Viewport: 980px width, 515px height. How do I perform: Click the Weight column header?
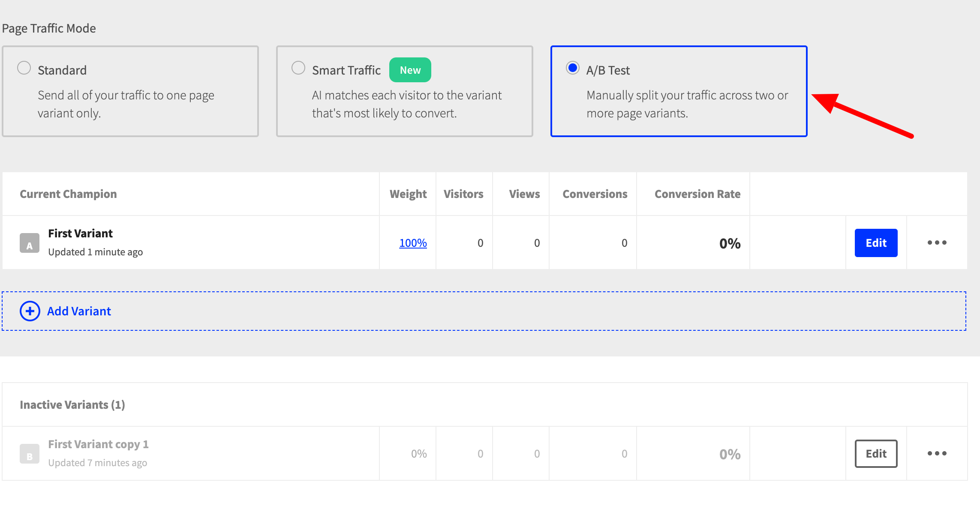pos(408,194)
